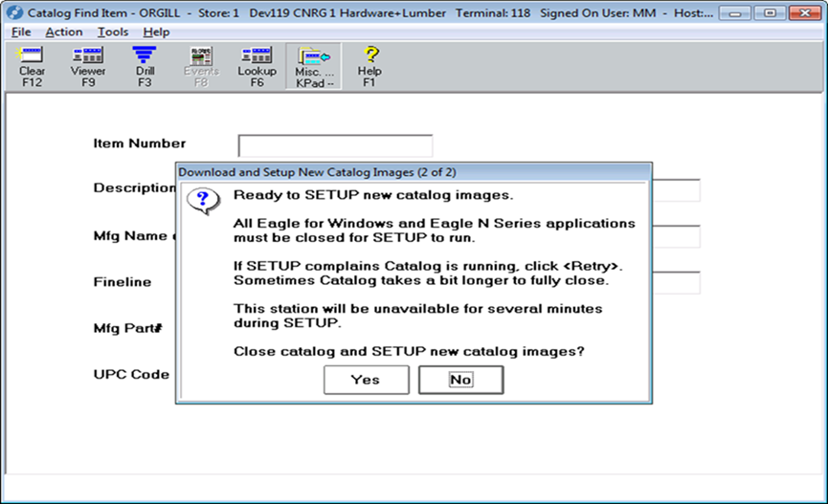
Task: Click the Item Number input field
Action: point(335,145)
